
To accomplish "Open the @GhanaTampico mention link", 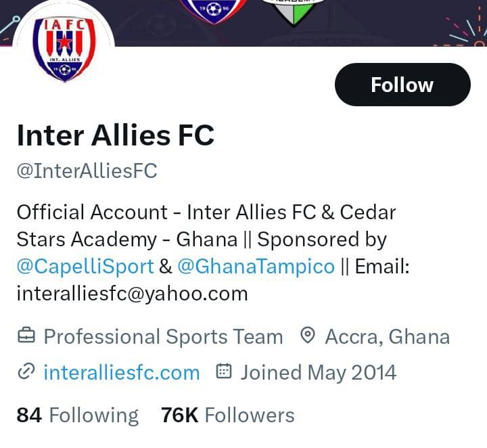I will tap(256, 266).
